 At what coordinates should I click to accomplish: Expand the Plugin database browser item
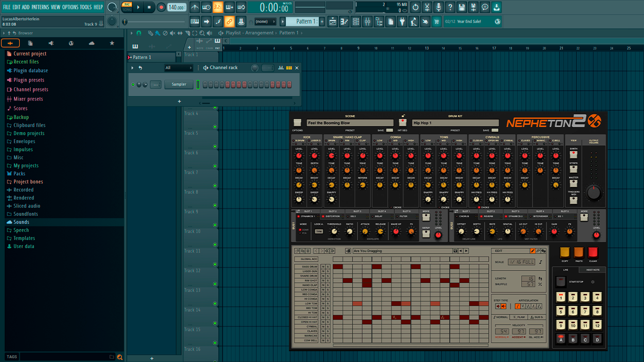point(31,71)
